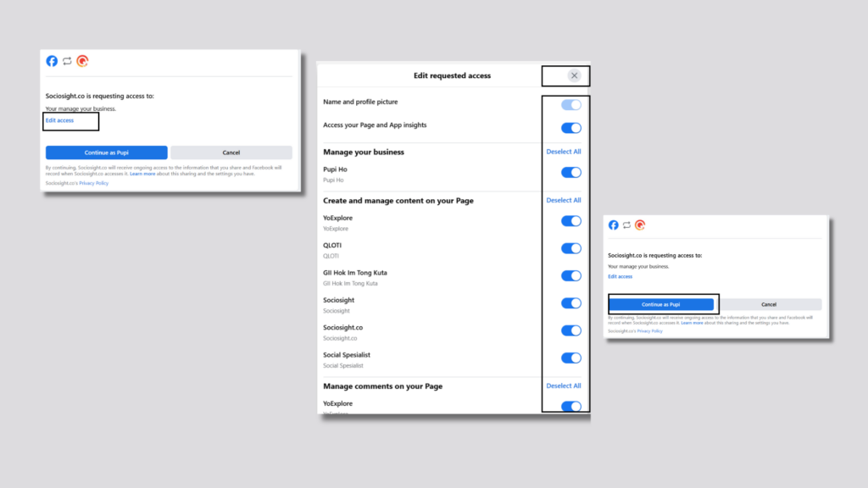Open Edit access link in right dialog
This screenshot has width=868, height=488.
620,276
